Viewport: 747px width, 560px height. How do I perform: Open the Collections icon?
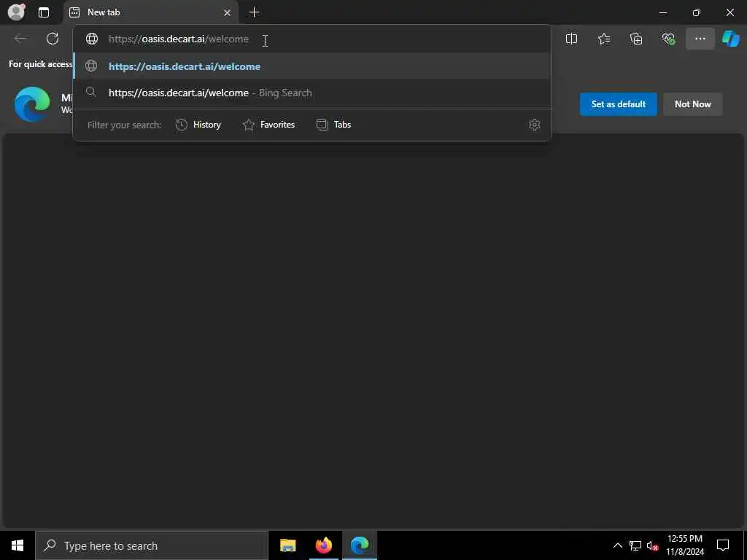click(x=636, y=39)
